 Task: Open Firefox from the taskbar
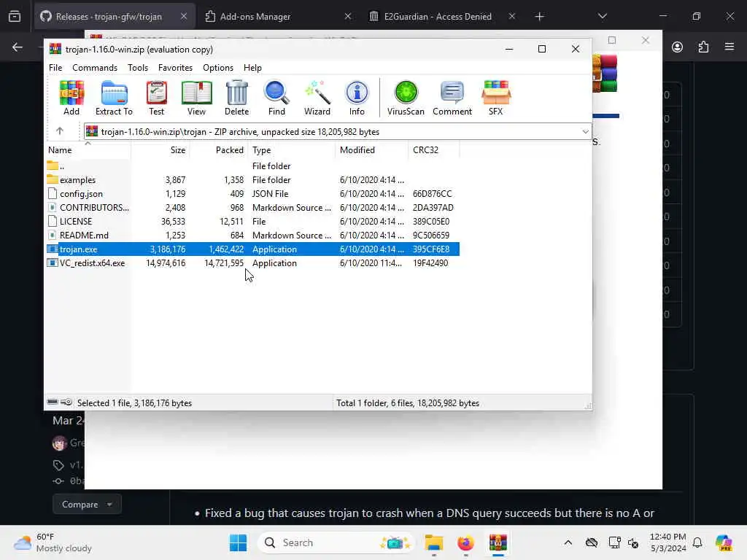tap(465, 542)
